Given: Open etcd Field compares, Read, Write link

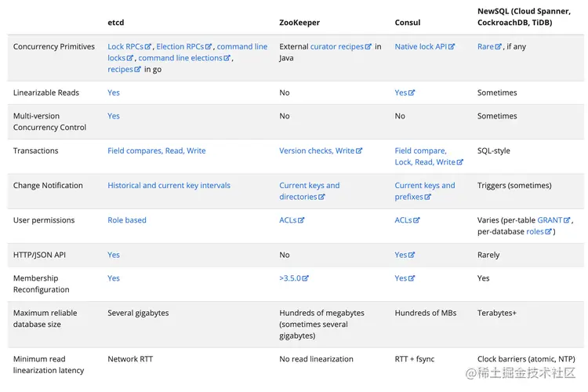Looking at the screenshot, I should pos(156,151).
